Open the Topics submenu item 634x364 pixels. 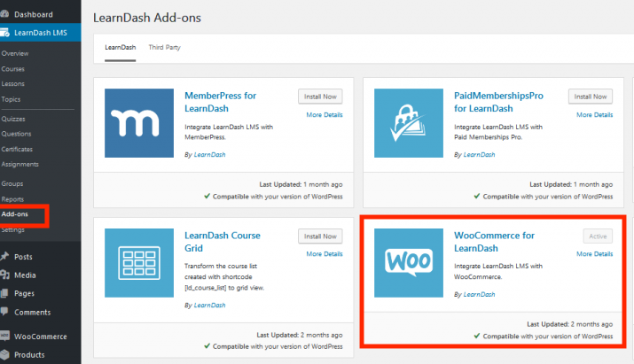click(11, 99)
